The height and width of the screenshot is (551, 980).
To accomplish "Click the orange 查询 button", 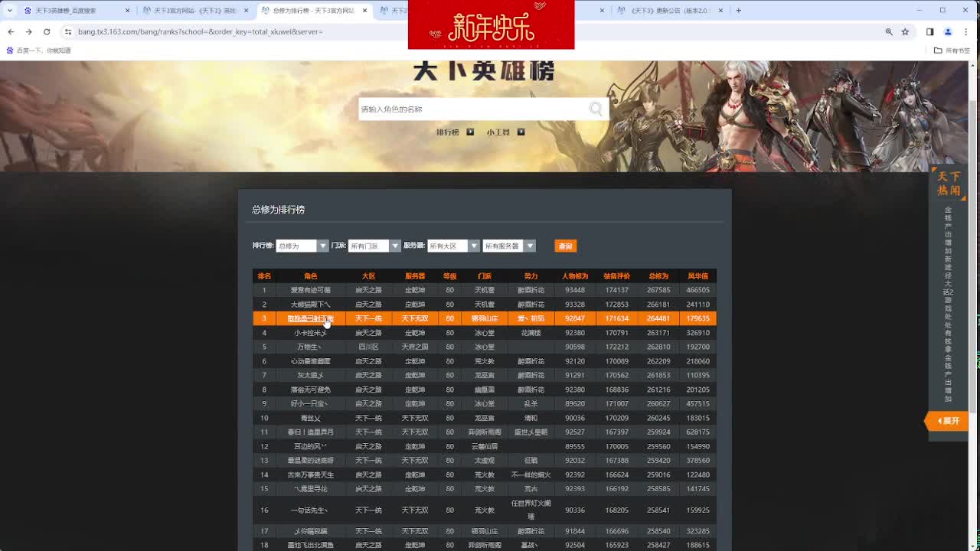I will 565,246.
